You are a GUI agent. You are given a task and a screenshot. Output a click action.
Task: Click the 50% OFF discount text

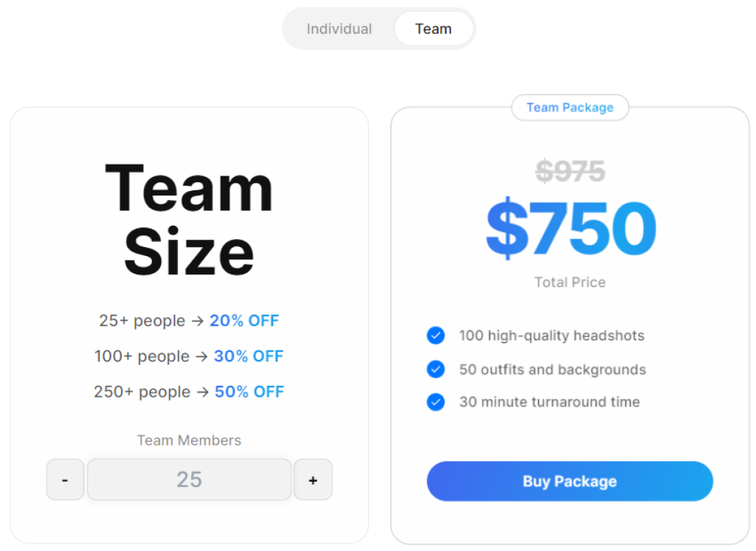tap(249, 392)
